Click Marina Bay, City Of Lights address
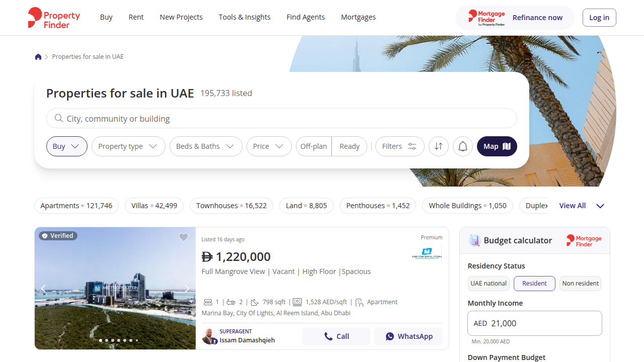644x362 pixels. (x=276, y=313)
